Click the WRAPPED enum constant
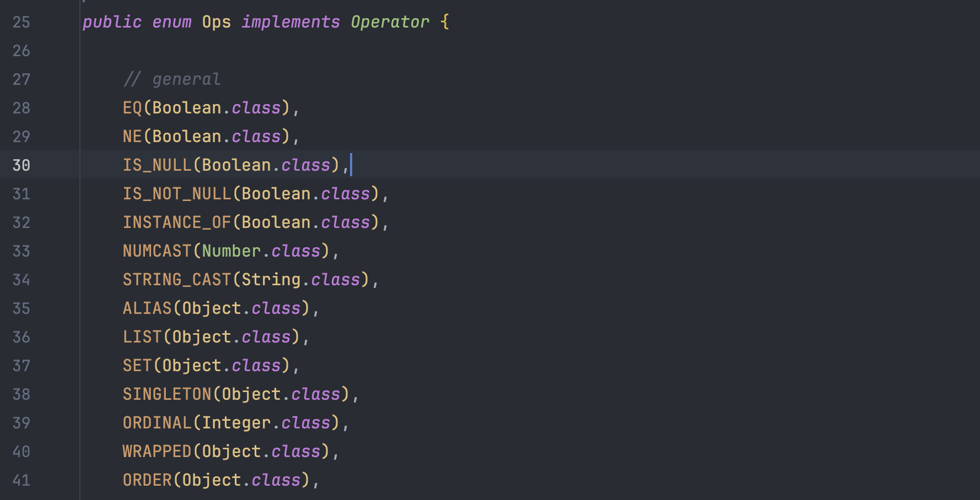 (157, 452)
